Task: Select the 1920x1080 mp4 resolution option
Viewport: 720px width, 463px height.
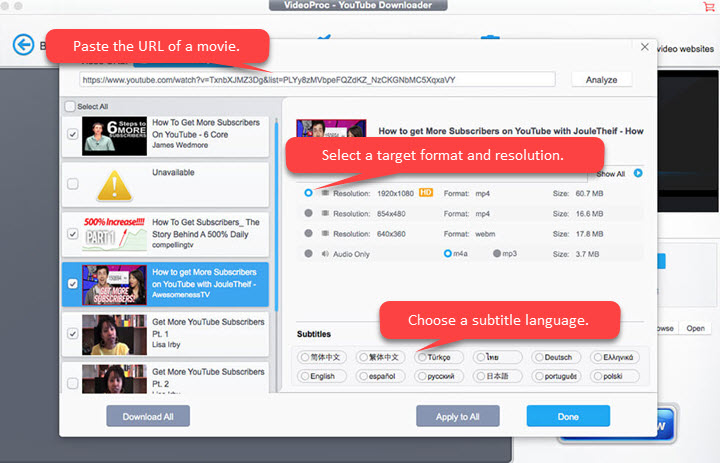Action: [x=308, y=193]
